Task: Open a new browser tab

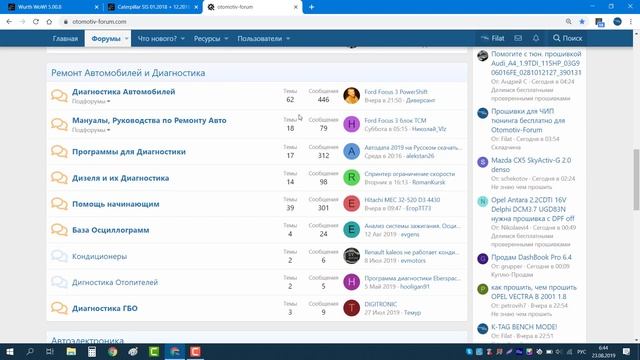Action: coord(311,7)
